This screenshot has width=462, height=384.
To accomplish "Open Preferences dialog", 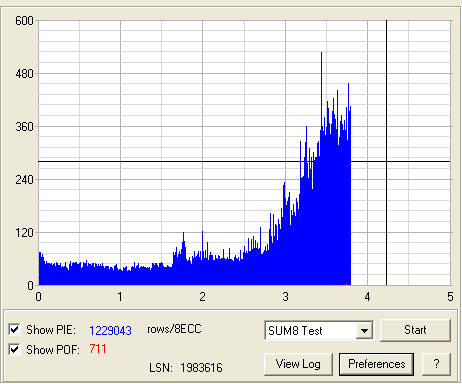I will click(377, 364).
